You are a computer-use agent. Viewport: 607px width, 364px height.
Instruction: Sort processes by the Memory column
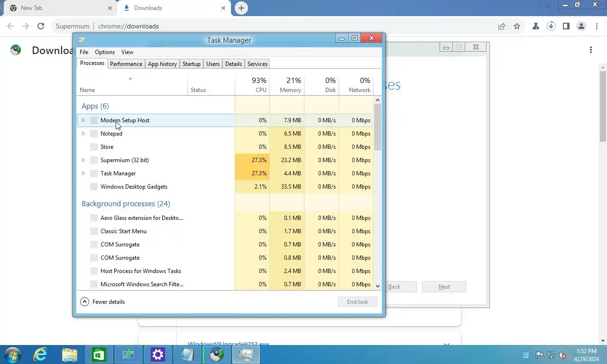(287, 85)
